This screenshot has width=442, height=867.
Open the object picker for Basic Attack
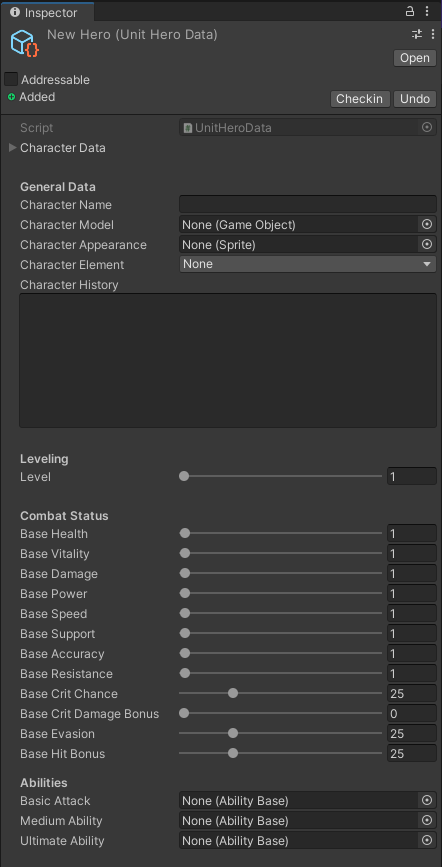pyautogui.click(x=427, y=800)
